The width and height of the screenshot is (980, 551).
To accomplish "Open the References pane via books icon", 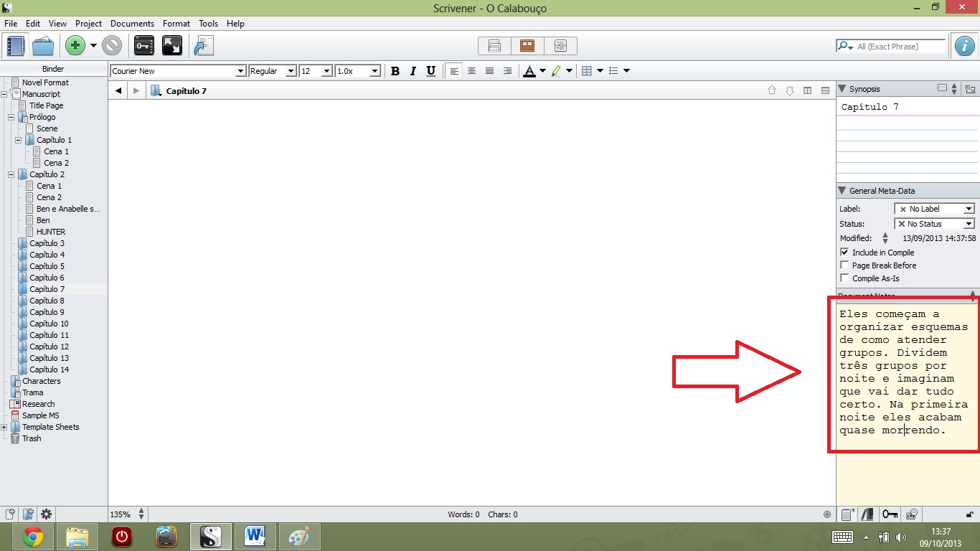I will [x=867, y=514].
